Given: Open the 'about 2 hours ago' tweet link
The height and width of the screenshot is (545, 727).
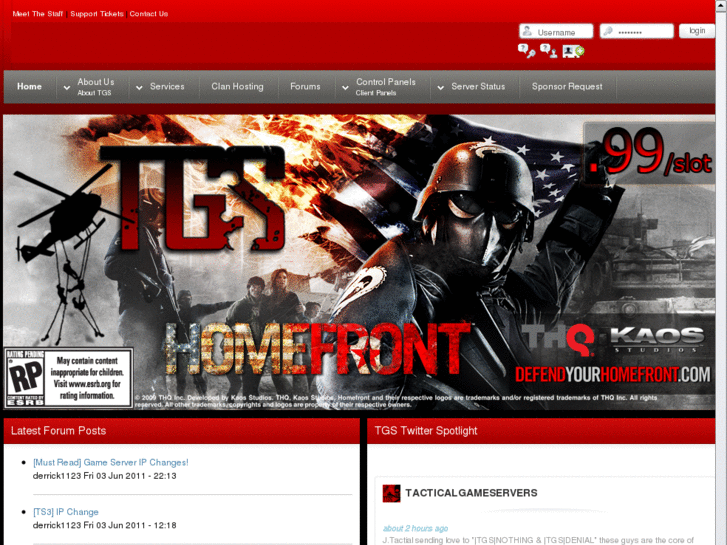Looking at the screenshot, I should coord(415,528).
